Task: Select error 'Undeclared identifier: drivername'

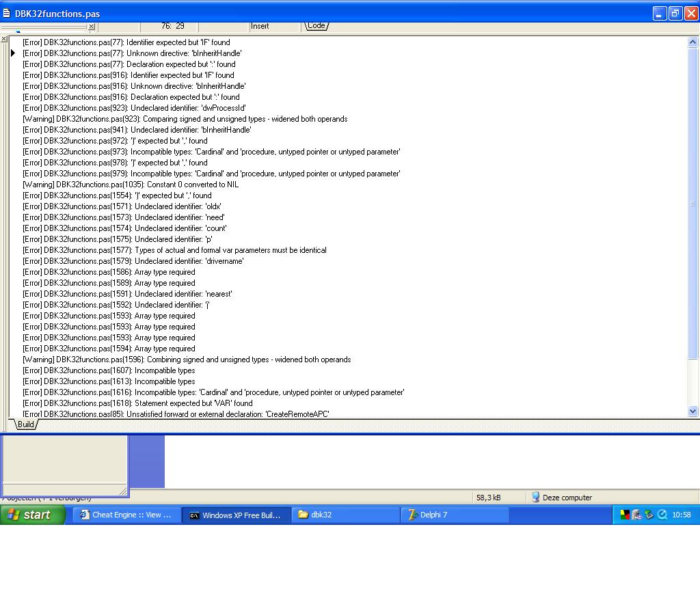Action: coord(133,261)
